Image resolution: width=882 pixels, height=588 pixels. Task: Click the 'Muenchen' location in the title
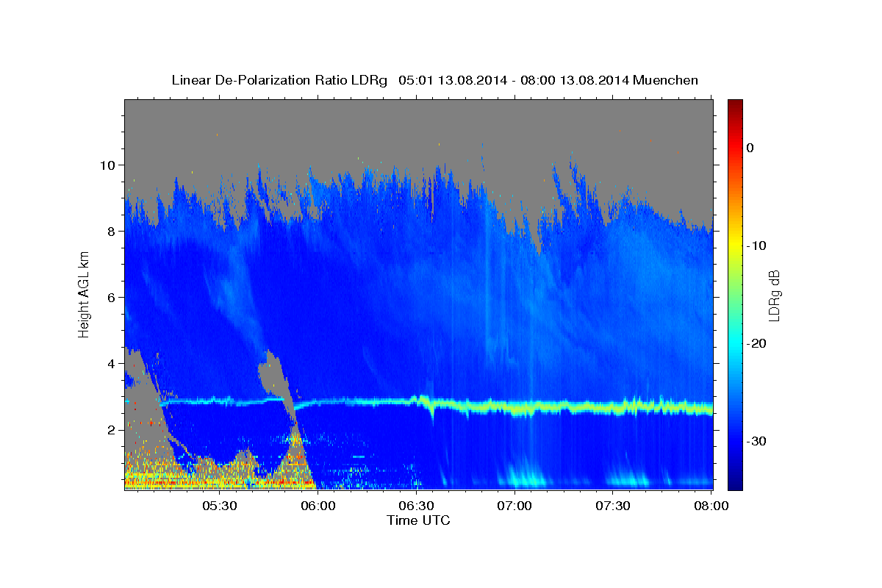pos(665,80)
